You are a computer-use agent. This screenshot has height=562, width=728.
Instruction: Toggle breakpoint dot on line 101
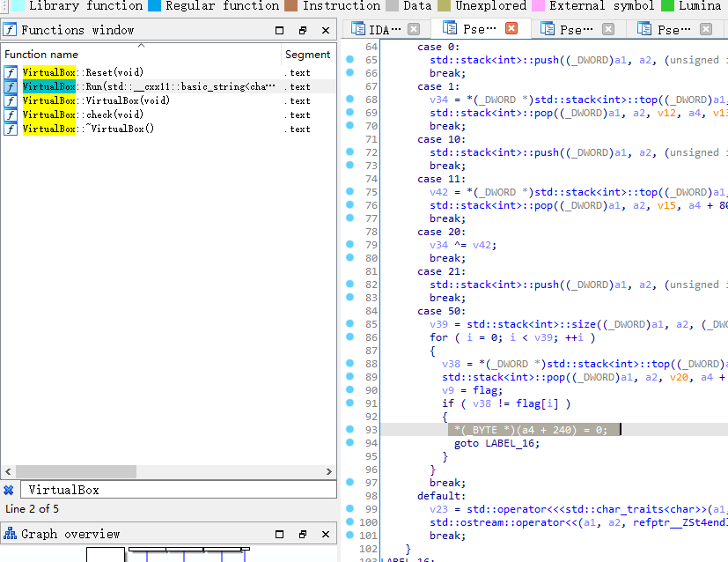coord(349,535)
